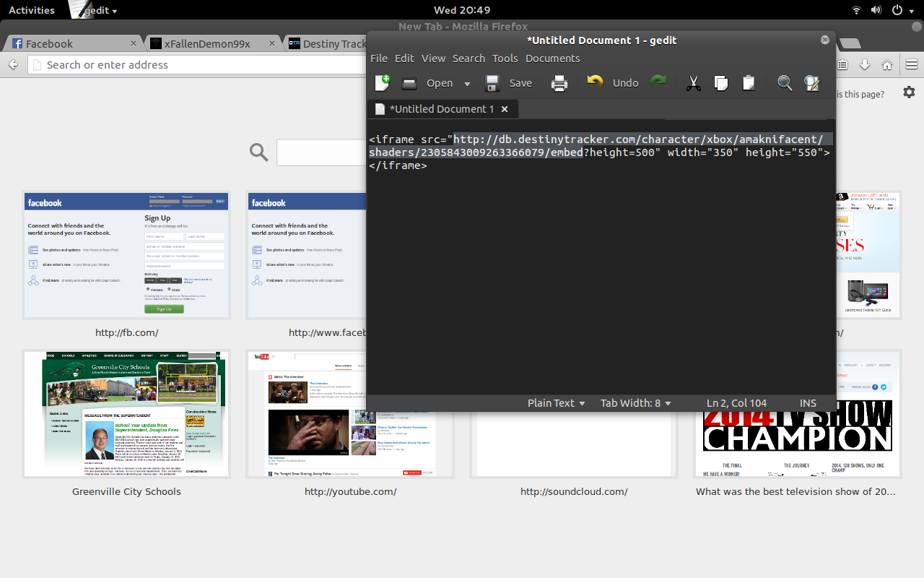Open the Firefox hamburger menu
924x578 pixels.
(912, 65)
